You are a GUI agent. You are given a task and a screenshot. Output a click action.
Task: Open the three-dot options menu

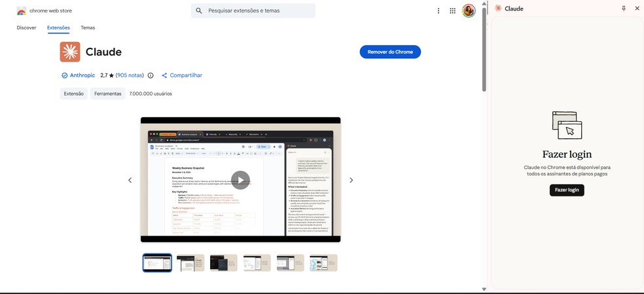pyautogui.click(x=438, y=10)
